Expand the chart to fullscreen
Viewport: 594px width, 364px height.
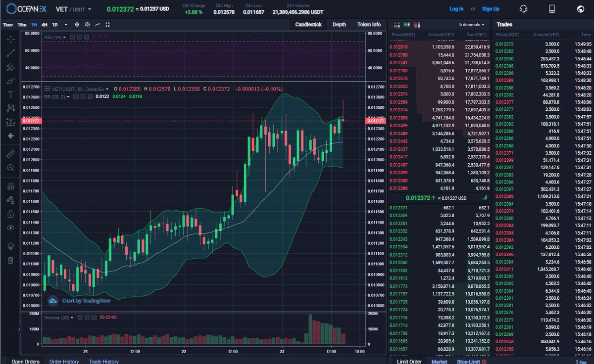108,24
